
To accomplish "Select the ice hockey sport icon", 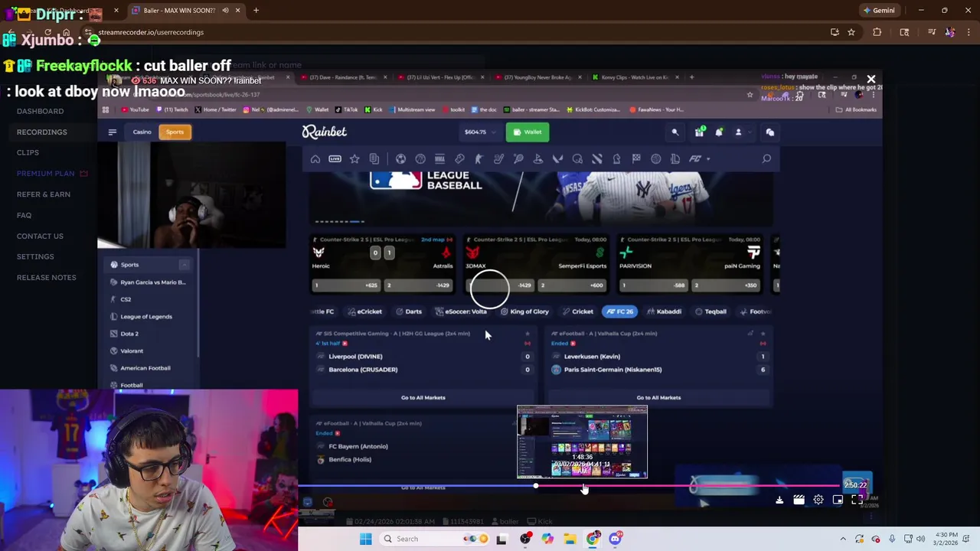I will [498, 158].
